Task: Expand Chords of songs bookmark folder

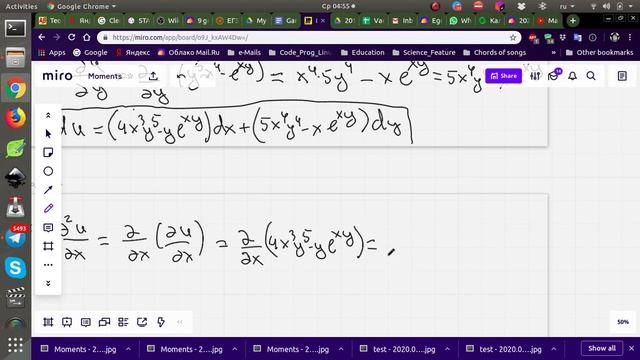Action: point(495,53)
